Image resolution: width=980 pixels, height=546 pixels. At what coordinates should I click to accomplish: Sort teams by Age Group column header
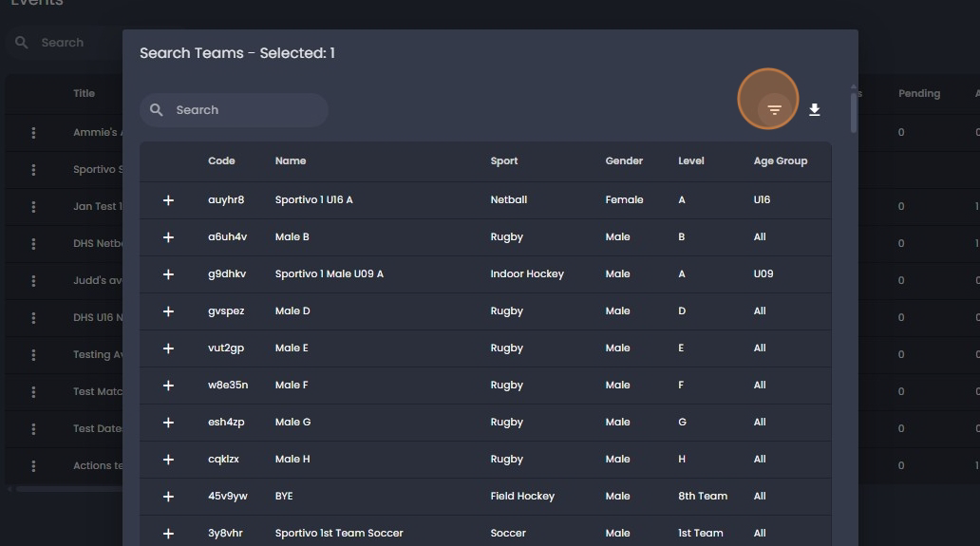(x=781, y=160)
